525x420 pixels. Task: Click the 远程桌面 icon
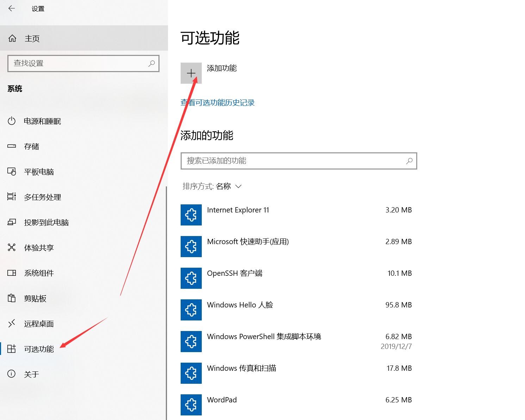tap(12, 323)
